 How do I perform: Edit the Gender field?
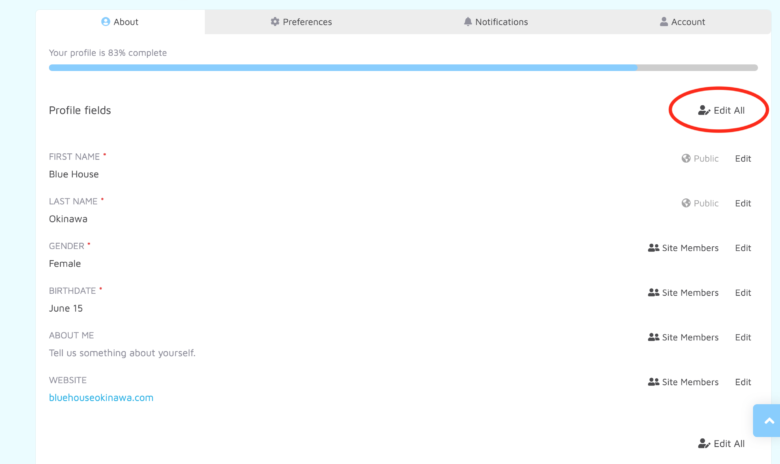point(743,248)
